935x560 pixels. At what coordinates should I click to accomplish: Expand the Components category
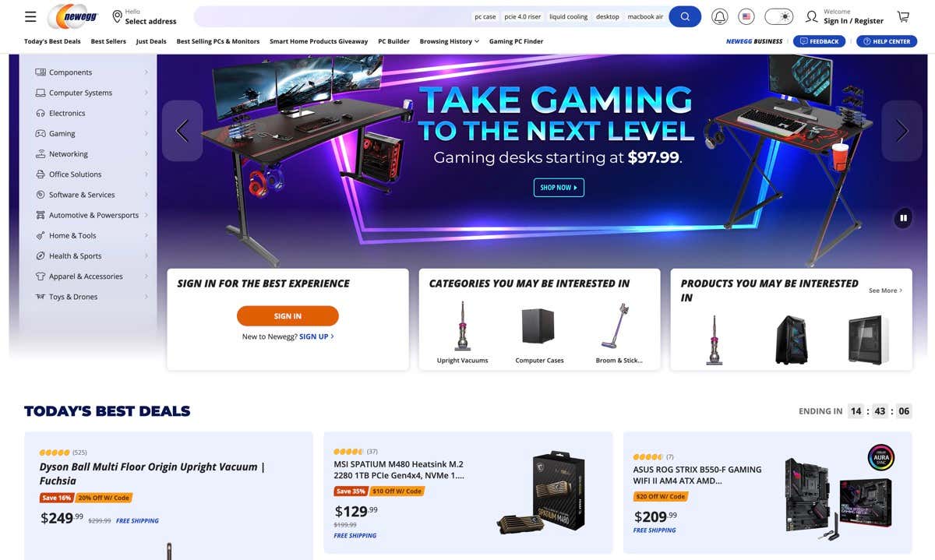coord(88,72)
